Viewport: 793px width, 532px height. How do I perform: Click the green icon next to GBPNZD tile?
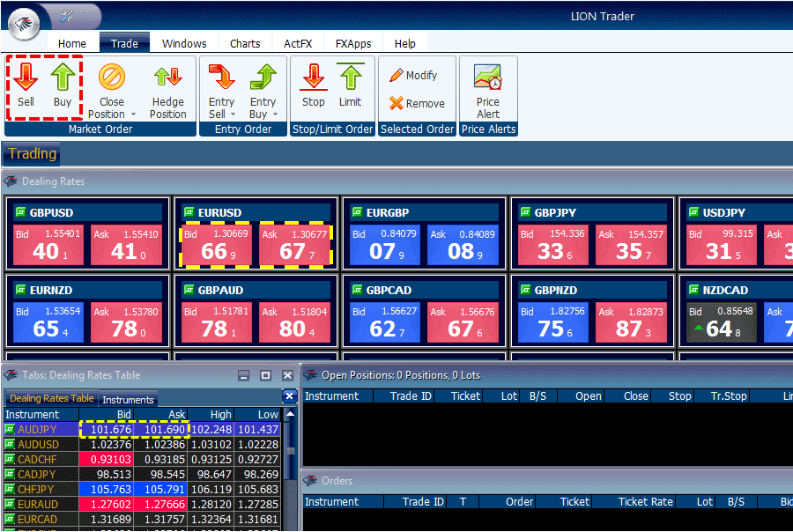[526, 290]
